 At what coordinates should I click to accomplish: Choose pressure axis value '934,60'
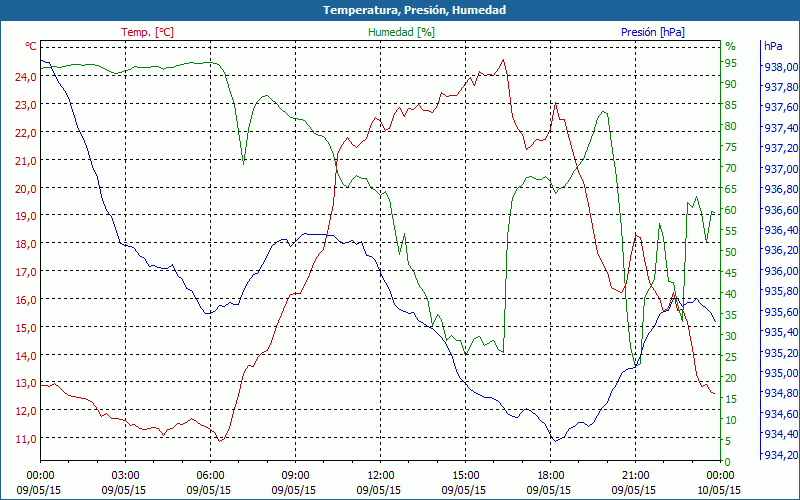781,414
